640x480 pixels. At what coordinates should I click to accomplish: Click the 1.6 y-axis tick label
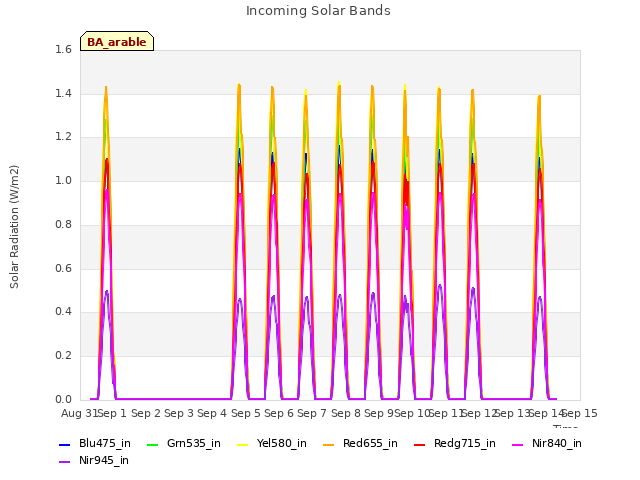coord(63,50)
